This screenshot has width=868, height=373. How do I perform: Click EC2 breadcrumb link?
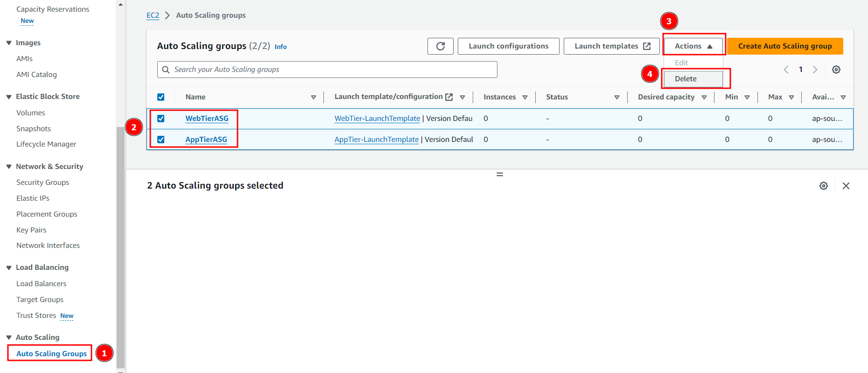pyautogui.click(x=153, y=15)
